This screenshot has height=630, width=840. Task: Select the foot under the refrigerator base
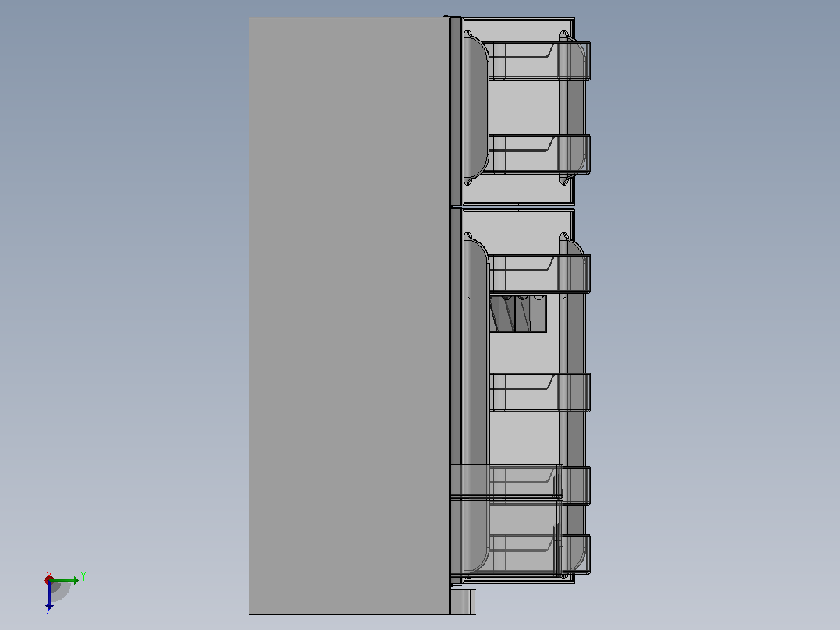pos(464,602)
